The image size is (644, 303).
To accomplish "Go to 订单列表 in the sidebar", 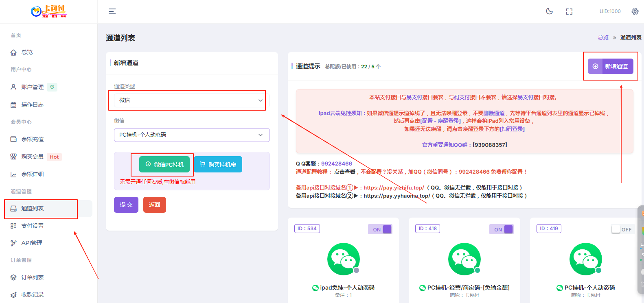I will point(33,277).
